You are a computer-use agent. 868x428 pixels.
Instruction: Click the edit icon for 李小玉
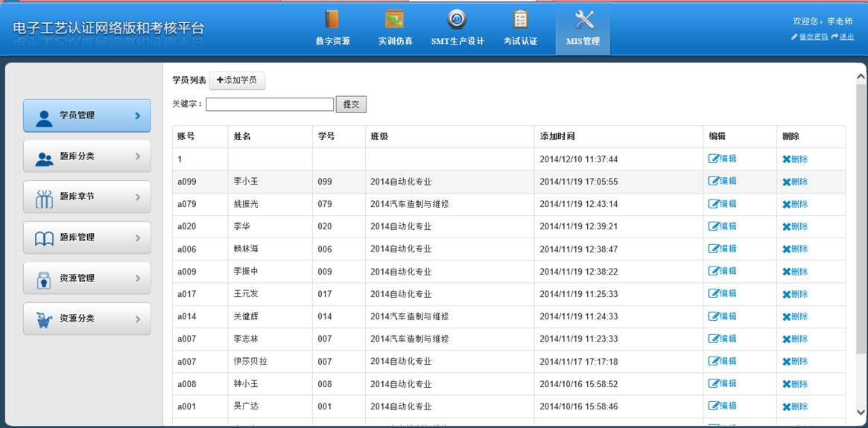point(713,181)
